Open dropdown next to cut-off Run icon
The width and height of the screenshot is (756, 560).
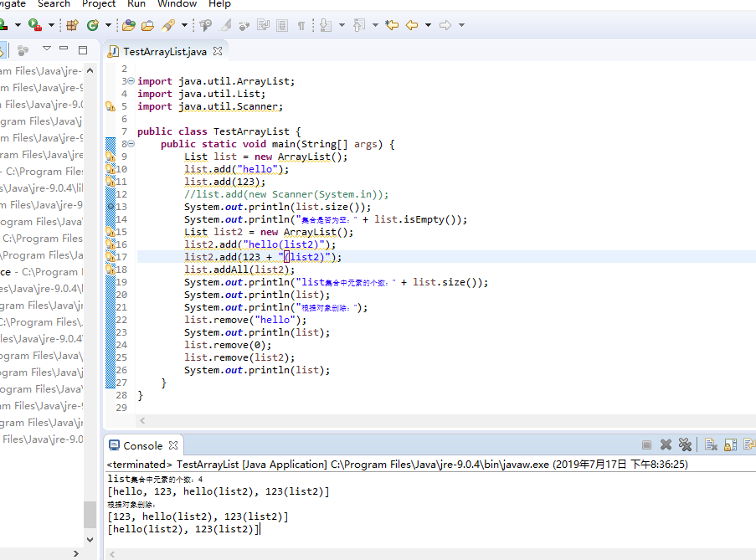click(18, 25)
